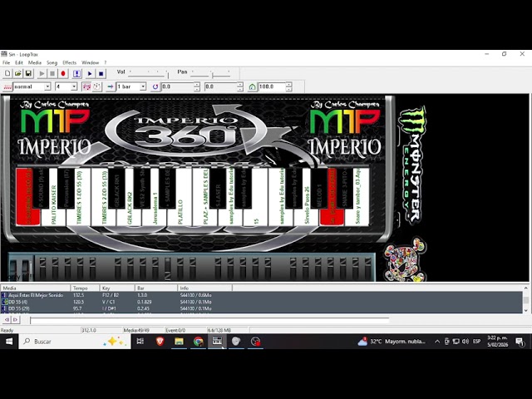Screen dimensions: 532x399
Task: Click the gray stop square in the toolbar
Action: tap(52, 73)
